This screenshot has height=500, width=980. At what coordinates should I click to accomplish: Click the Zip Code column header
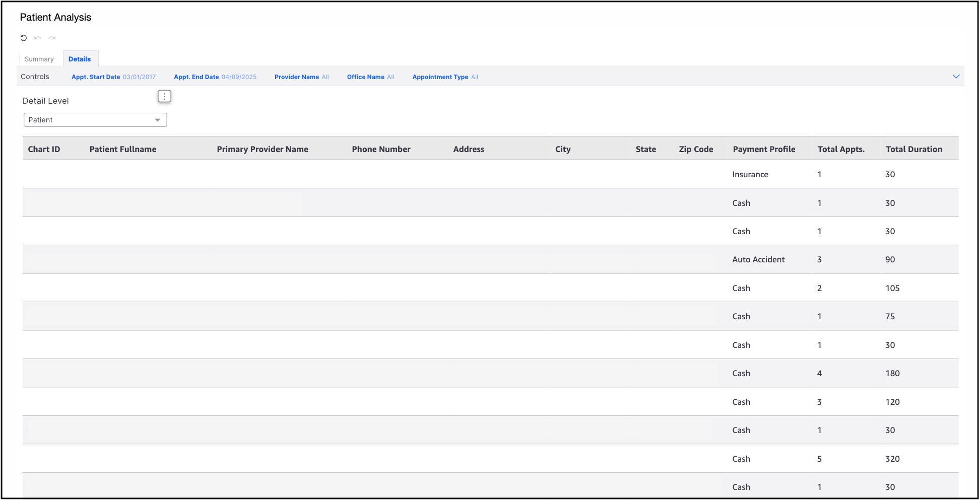(x=696, y=149)
